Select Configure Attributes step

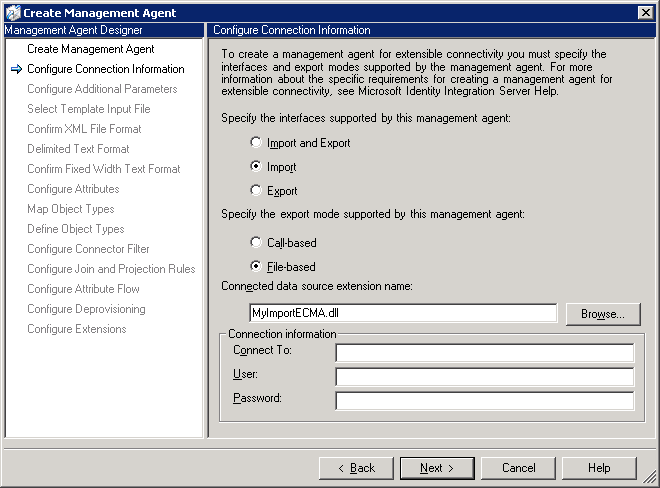point(73,189)
